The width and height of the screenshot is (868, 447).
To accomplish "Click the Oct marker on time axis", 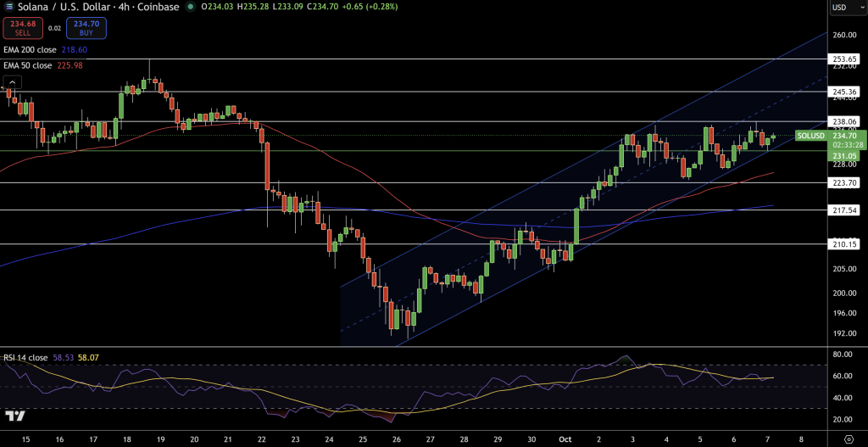I will tap(566, 440).
